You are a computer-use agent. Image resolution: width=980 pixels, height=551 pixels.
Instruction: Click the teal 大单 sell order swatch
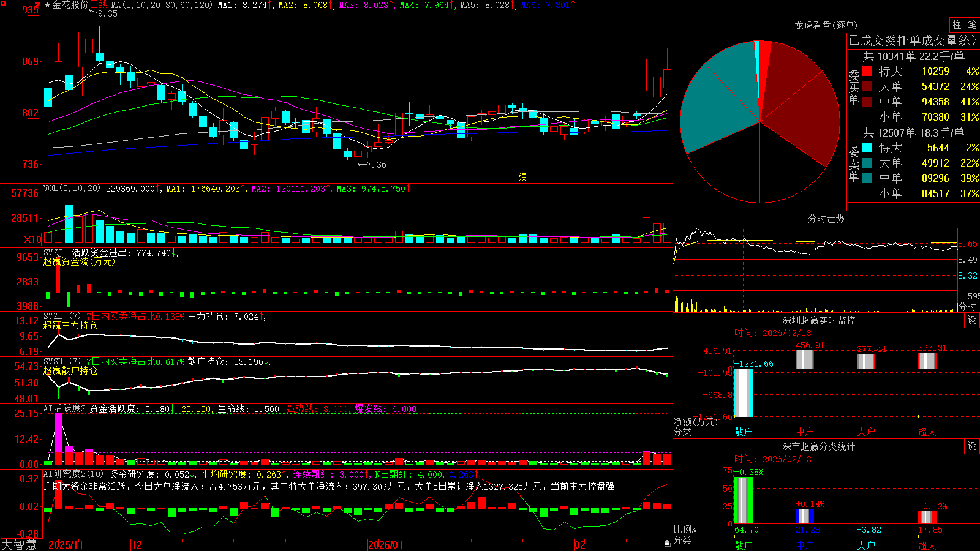[x=867, y=163]
